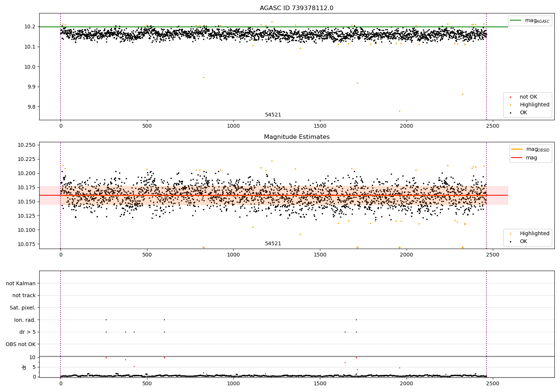Click the 10.175 y-tick in middle plot
This screenshot has height=392, width=560.
tap(27, 188)
